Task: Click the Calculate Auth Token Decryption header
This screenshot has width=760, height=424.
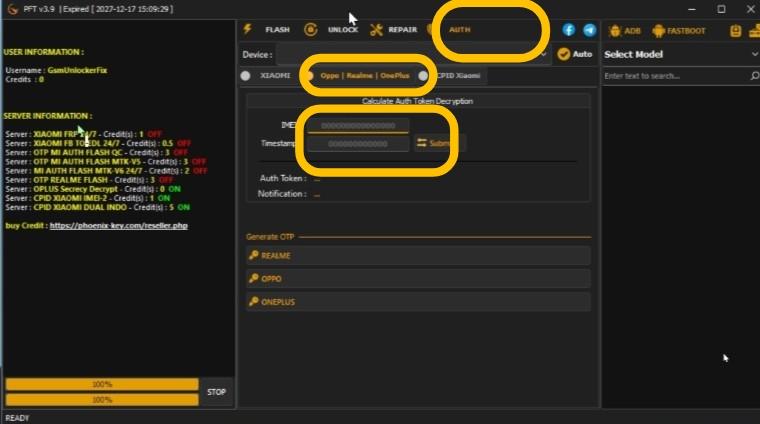Action: [417, 101]
